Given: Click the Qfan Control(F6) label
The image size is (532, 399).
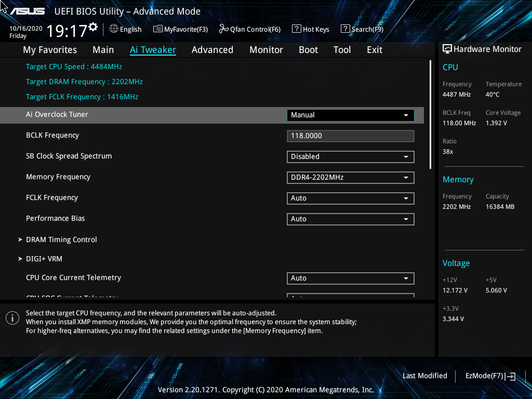Looking at the screenshot, I should click(x=255, y=29).
